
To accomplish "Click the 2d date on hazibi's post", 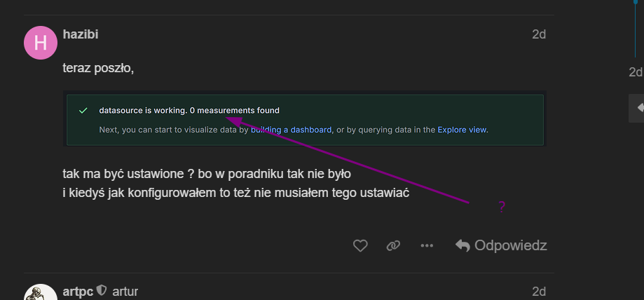I will [x=538, y=34].
